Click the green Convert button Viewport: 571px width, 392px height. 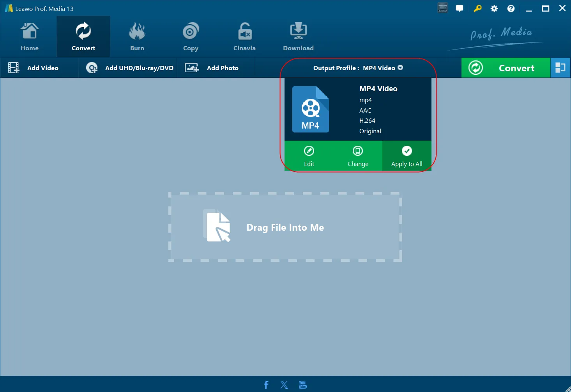point(506,68)
